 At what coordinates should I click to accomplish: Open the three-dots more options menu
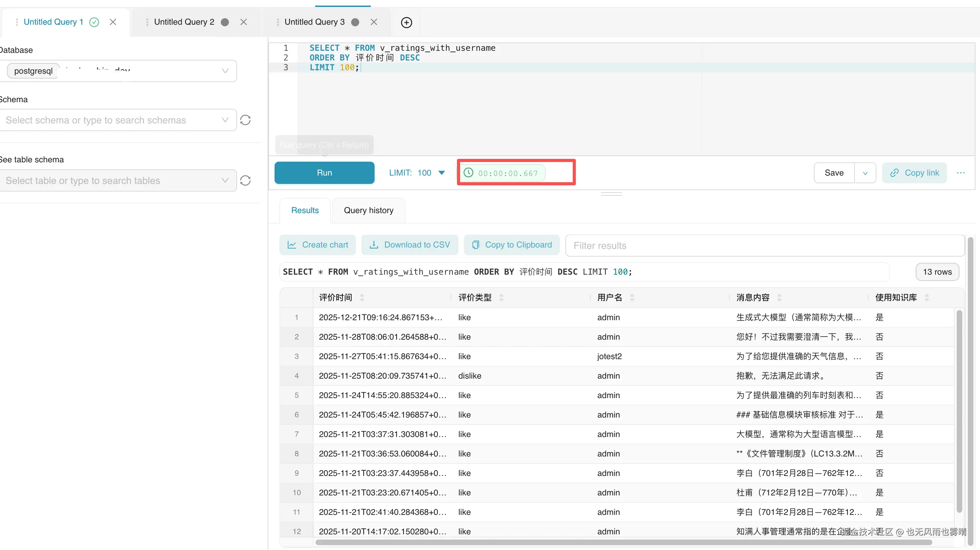pyautogui.click(x=961, y=173)
